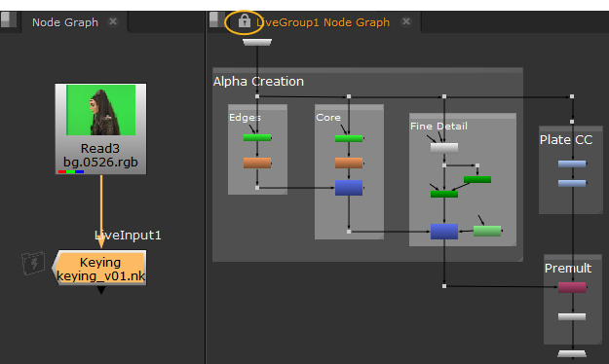Select the light green node in Fine Detail
The width and height of the screenshot is (609, 364).
click(x=487, y=231)
